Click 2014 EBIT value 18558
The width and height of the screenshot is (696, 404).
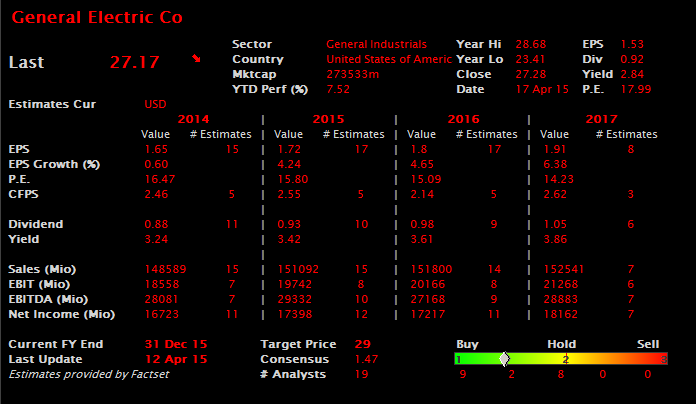[162, 284]
